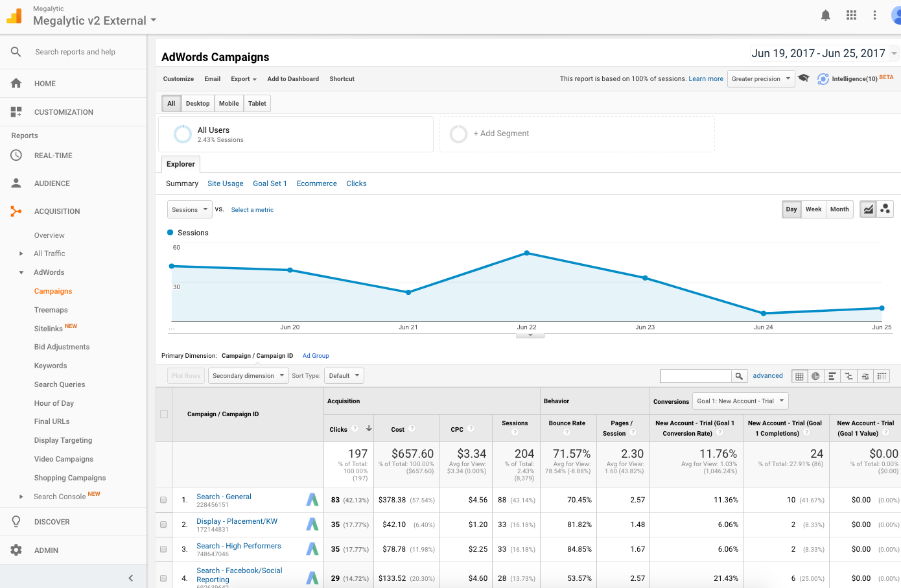Click the table search input field
Screen dimensions: 901x588
pos(696,376)
